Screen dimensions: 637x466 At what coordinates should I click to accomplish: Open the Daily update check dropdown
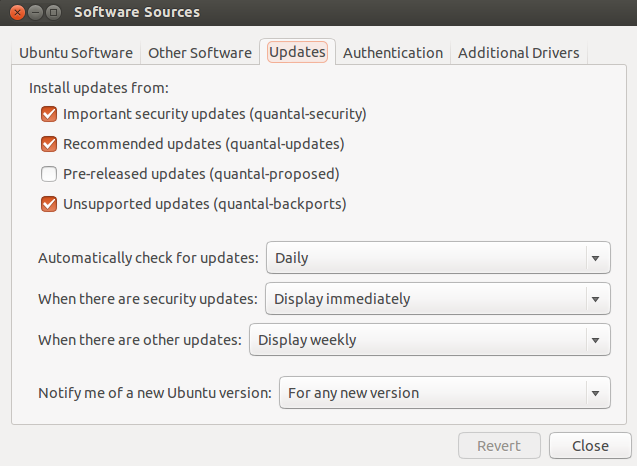[438, 258]
